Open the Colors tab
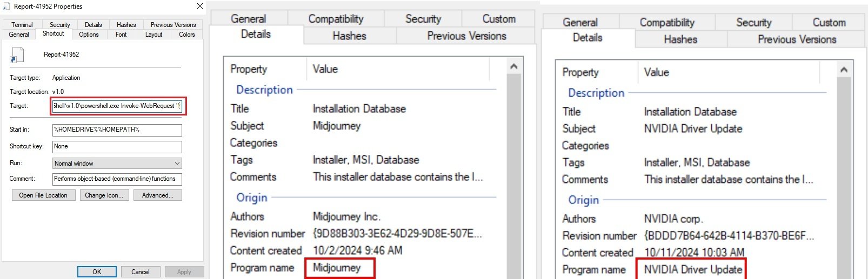 point(187,35)
